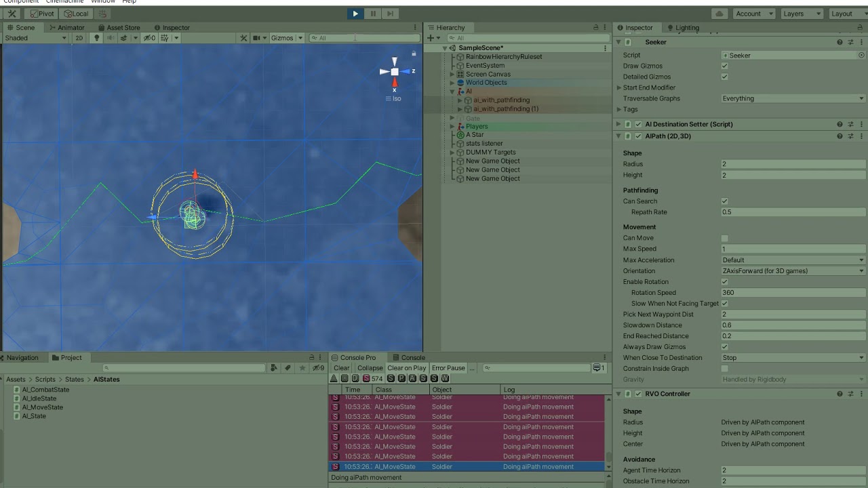This screenshot has height=488, width=868.
Task: Click the Max Speed value field
Action: click(x=793, y=249)
